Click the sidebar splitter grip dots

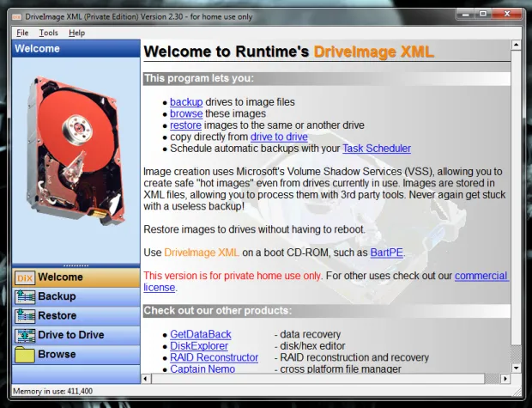(76, 265)
